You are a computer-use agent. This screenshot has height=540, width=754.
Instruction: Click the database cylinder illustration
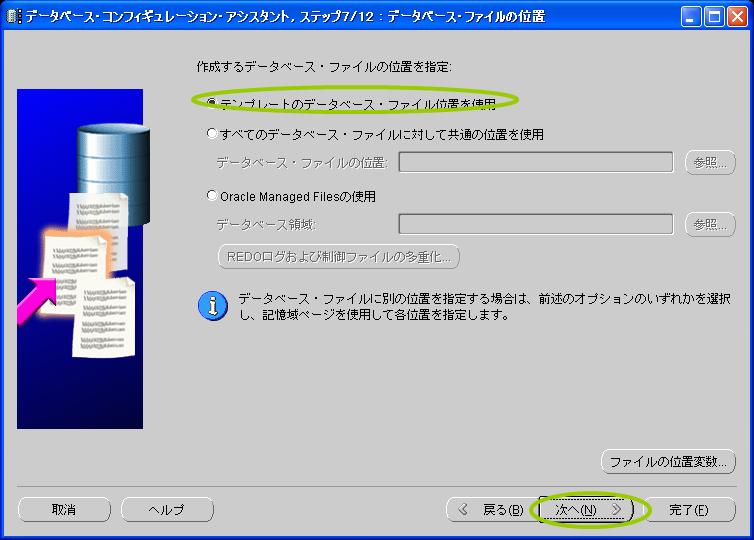click(114, 173)
